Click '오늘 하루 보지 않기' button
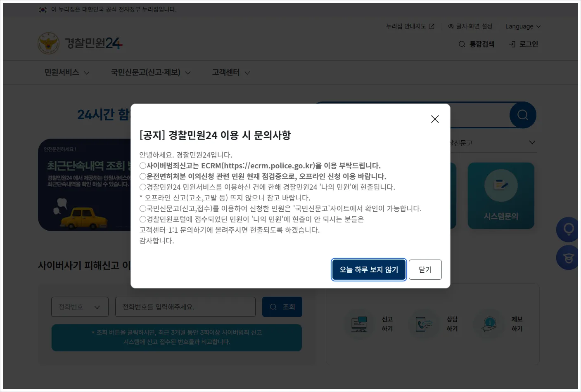 pyautogui.click(x=369, y=269)
